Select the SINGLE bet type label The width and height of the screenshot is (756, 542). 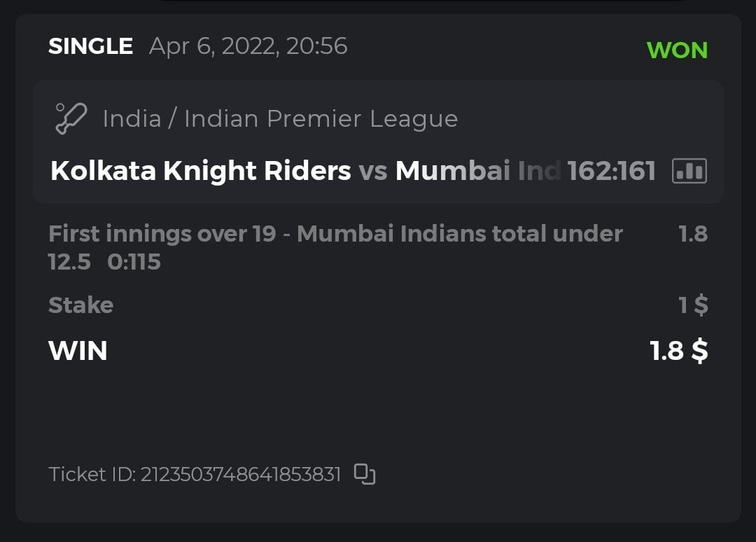(90, 46)
